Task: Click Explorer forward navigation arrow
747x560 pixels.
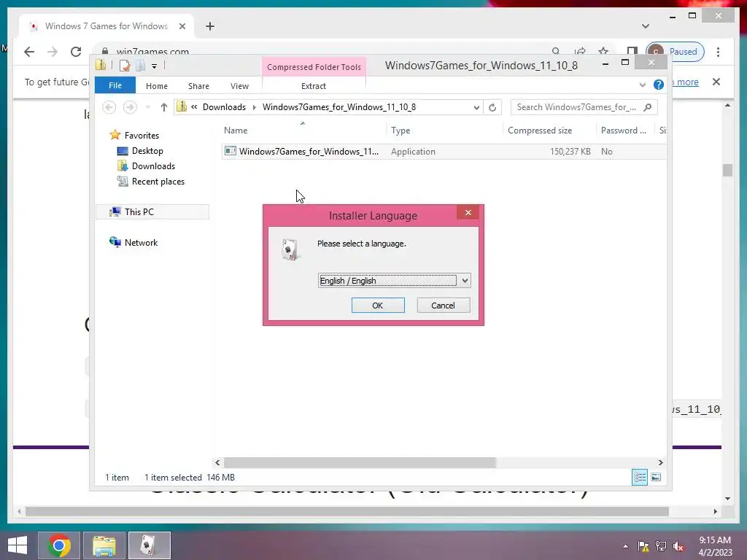Action: [130, 107]
